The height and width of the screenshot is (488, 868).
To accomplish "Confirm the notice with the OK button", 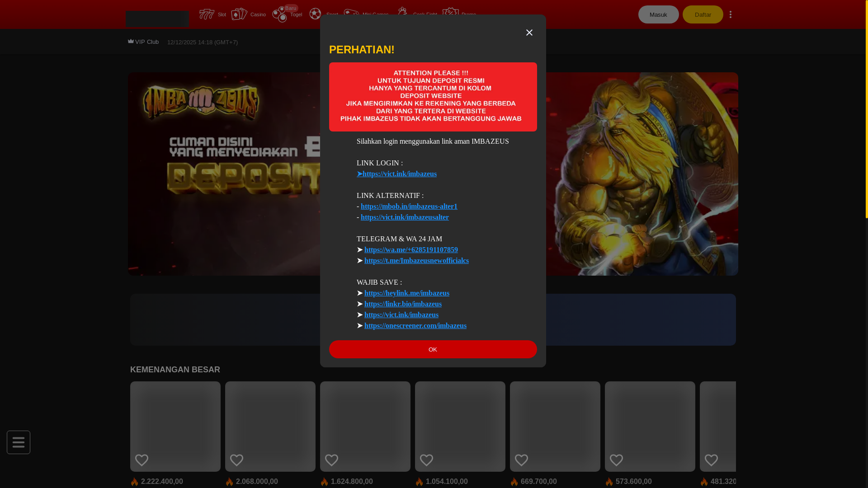I will (x=433, y=349).
